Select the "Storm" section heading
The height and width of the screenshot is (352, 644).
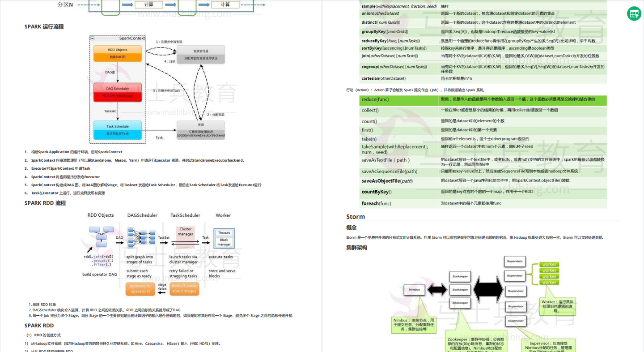tap(356, 217)
